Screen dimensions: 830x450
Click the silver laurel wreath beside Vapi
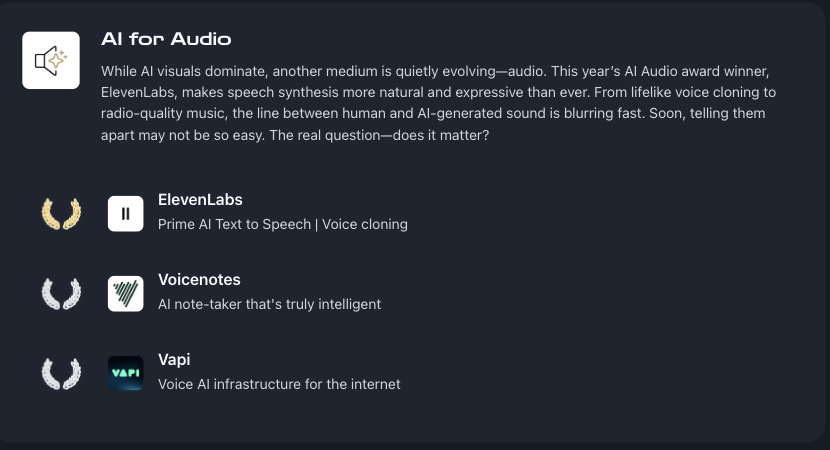coord(61,373)
